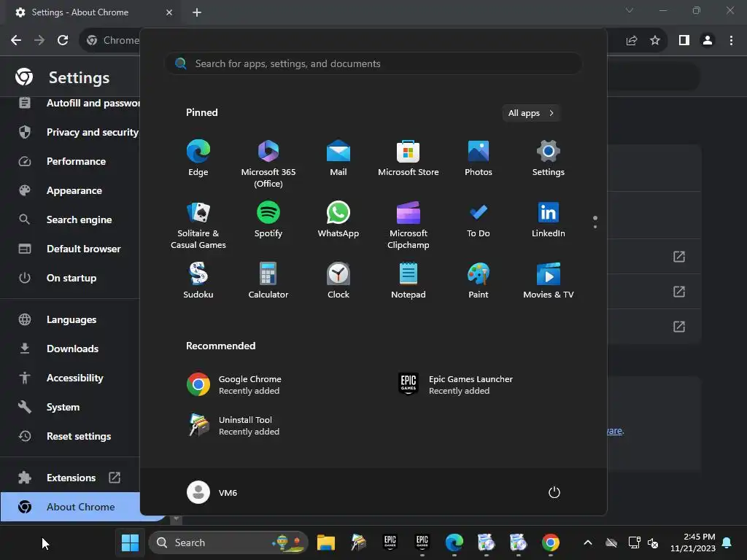The width and height of the screenshot is (747, 560).
Task: Open Microsoft Edge from the taskbar
Action: [x=454, y=542]
